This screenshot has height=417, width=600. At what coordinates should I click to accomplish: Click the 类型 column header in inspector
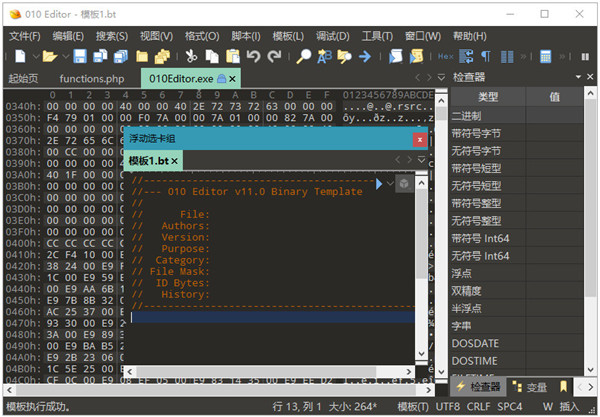(x=488, y=97)
